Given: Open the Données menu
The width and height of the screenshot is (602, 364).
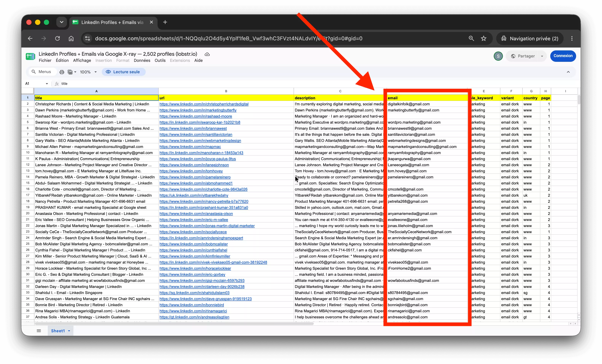Looking at the screenshot, I should point(142,60).
